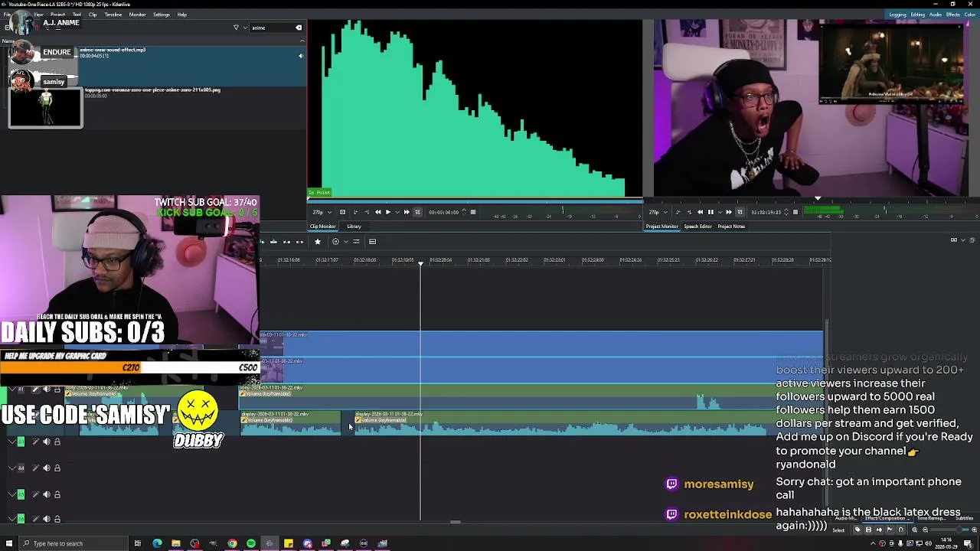Collapse audio track A3 chevron

11,442
